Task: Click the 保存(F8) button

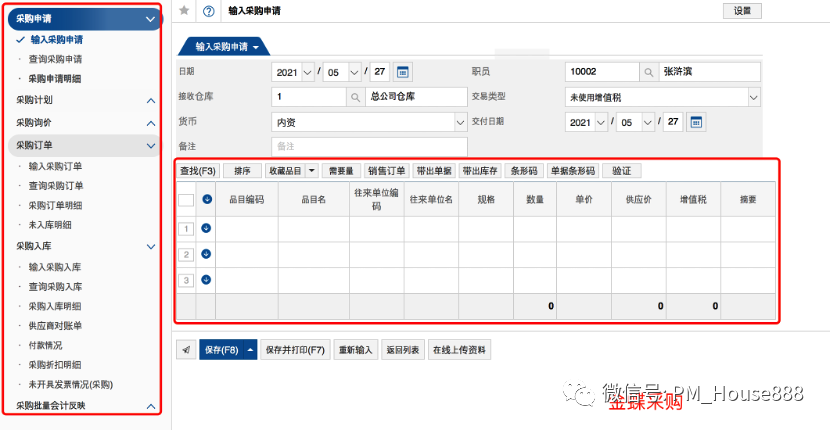Action: pos(220,350)
